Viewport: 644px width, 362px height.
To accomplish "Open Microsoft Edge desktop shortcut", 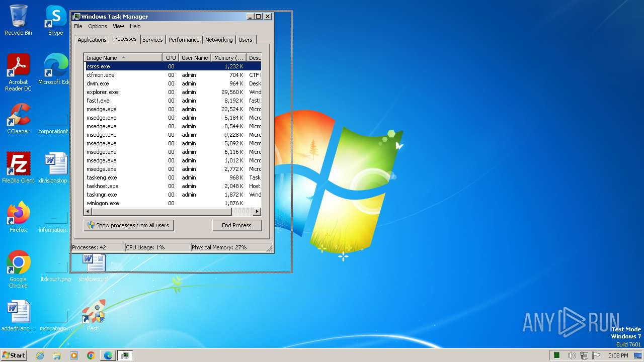I will pos(55,69).
